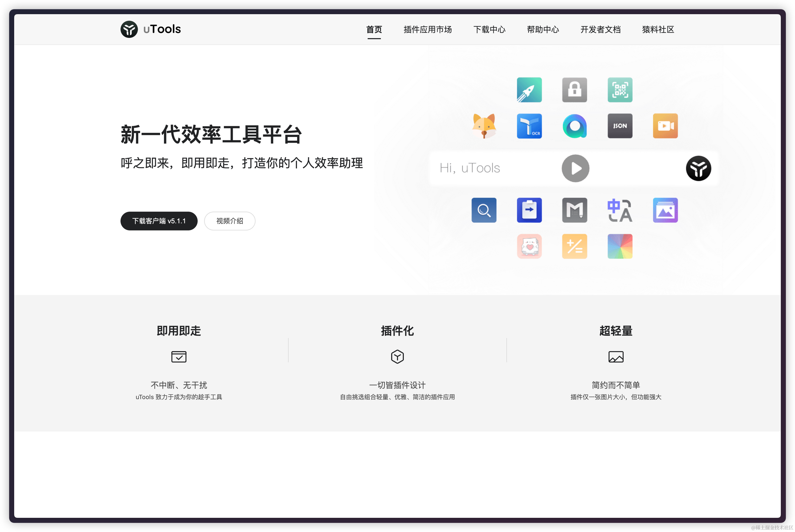
Task: Open the 插件应用市场 nav tab
Action: point(427,29)
